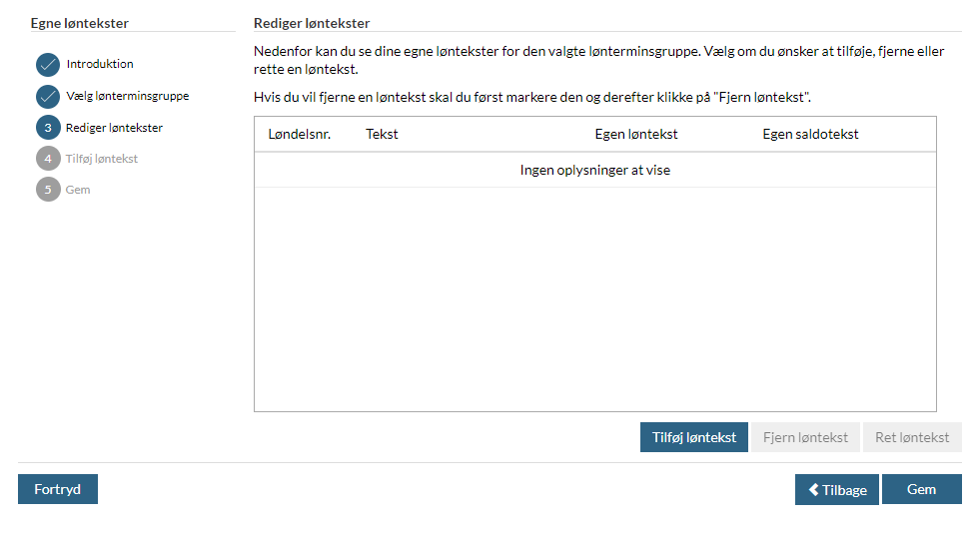Click the Egen løntekst column header
This screenshot has height=533, width=980.
click(636, 135)
